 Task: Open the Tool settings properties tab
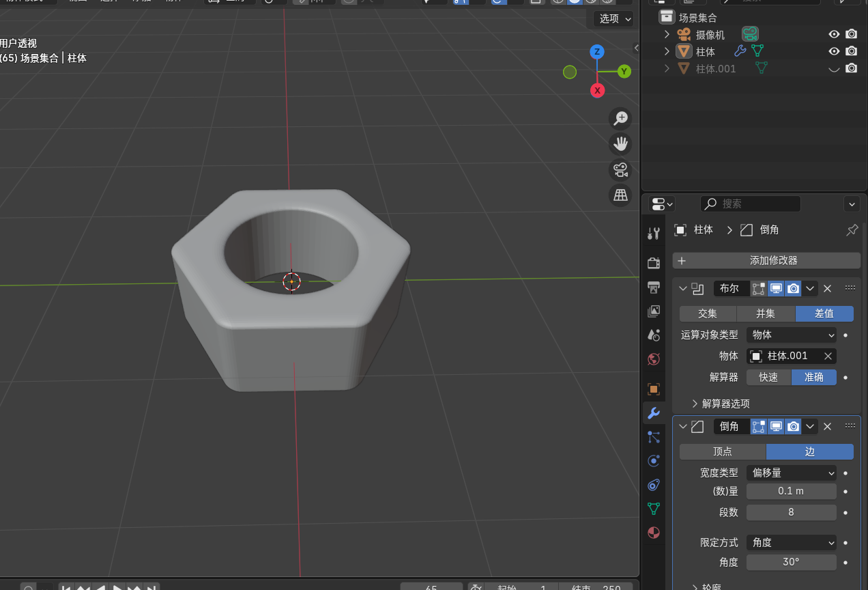tap(654, 234)
